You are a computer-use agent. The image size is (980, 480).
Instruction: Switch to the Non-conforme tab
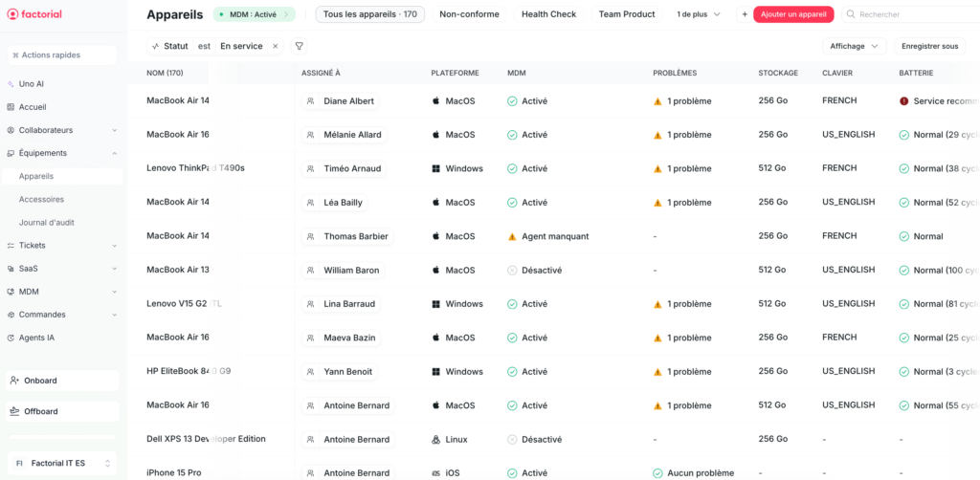[x=469, y=14]
